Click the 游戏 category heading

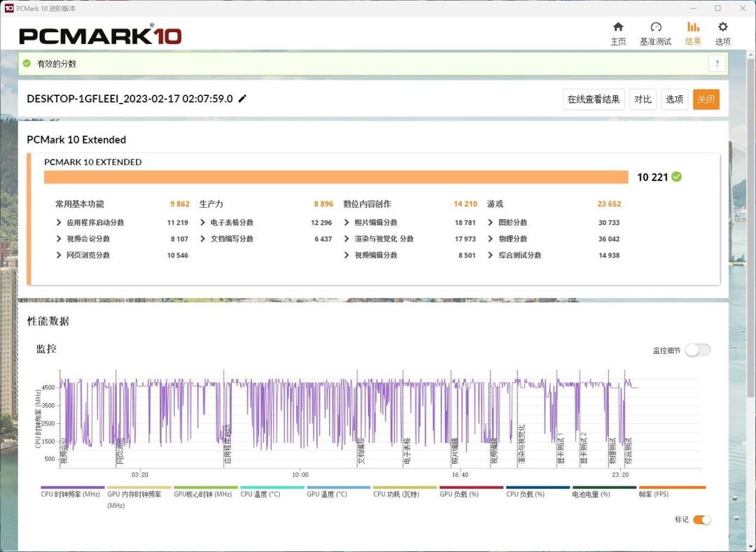pyautogui.click(x=495, y=204)
